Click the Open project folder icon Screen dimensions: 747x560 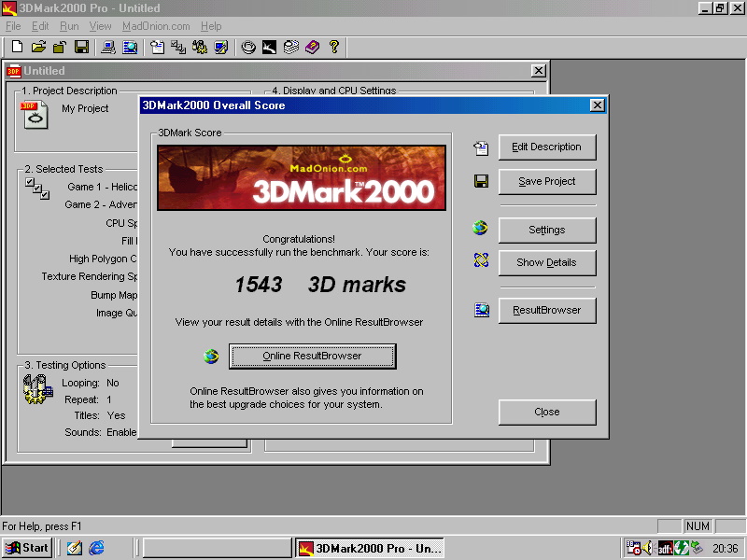(x=38, y=47)
